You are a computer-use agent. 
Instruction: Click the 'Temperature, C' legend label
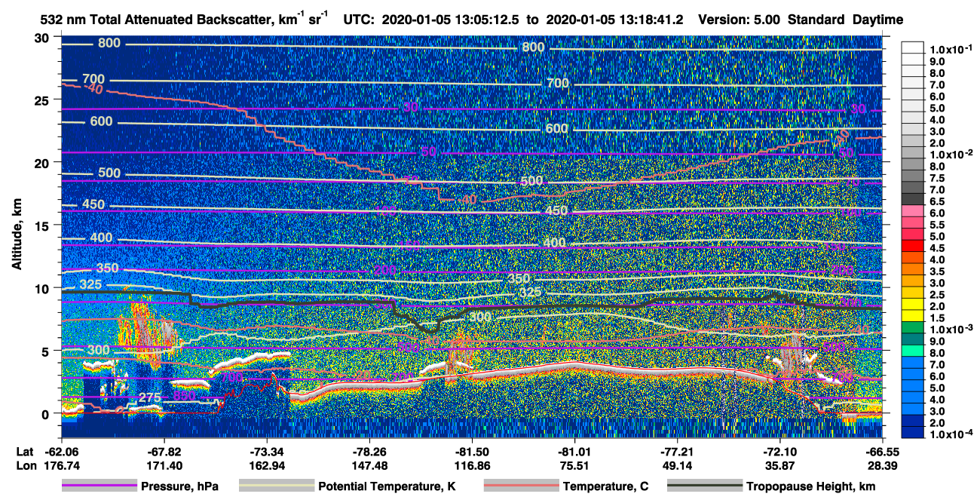pos(605,486)
